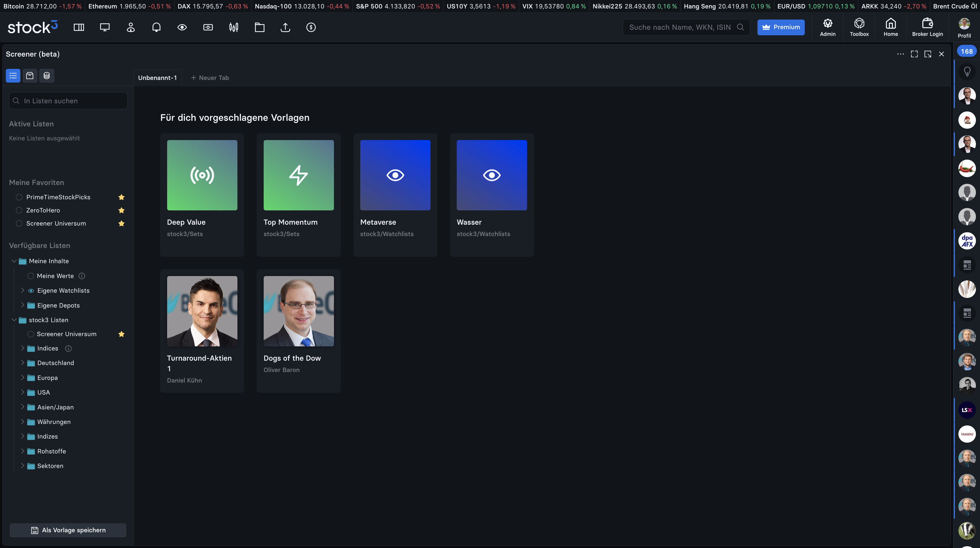The image size is (980, 548).
Task: Show info icon next to Indices
Action: pyautogui.click(x=69, y=349)
